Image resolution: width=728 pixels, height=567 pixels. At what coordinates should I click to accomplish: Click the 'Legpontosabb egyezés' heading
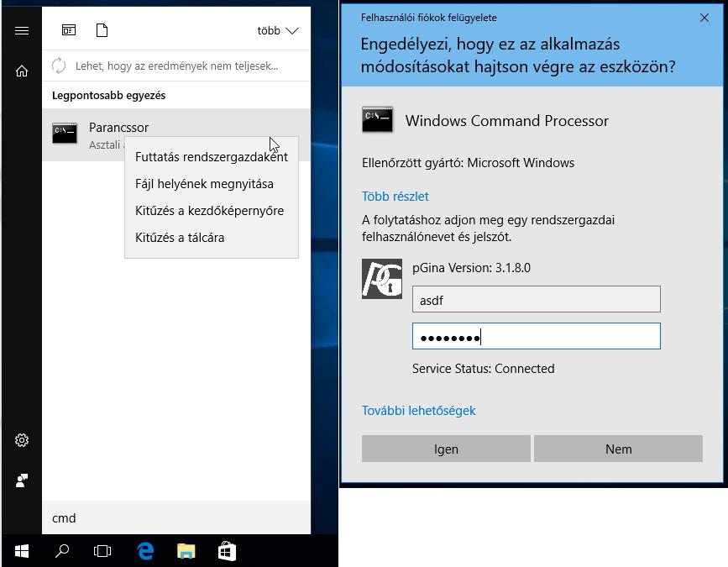pos(108,95)
